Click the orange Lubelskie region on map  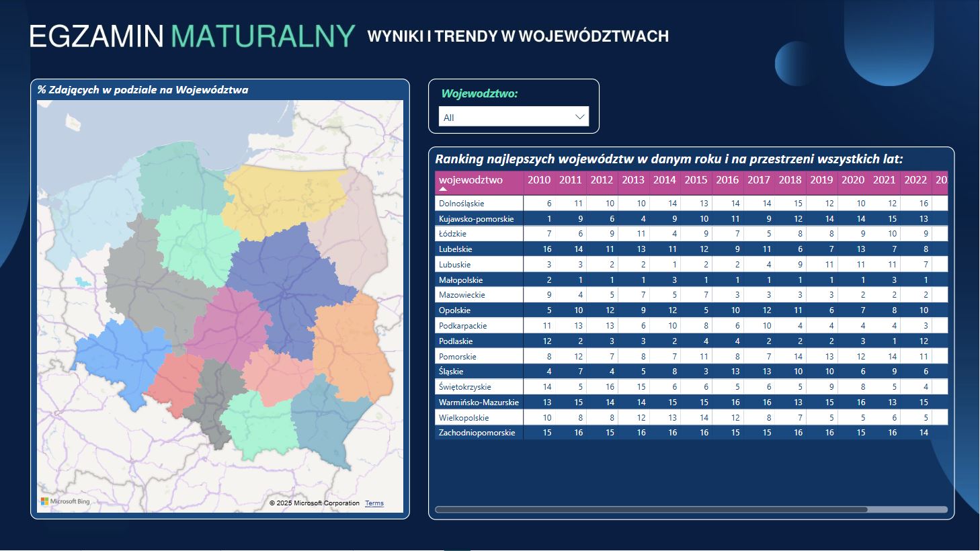[x=353, y=346]
